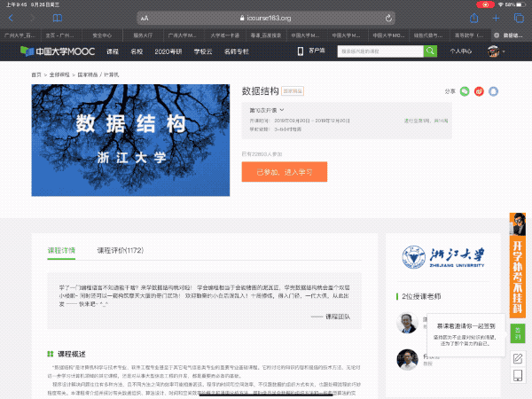Click the second teacher's avatar photo

pos(407,359)
